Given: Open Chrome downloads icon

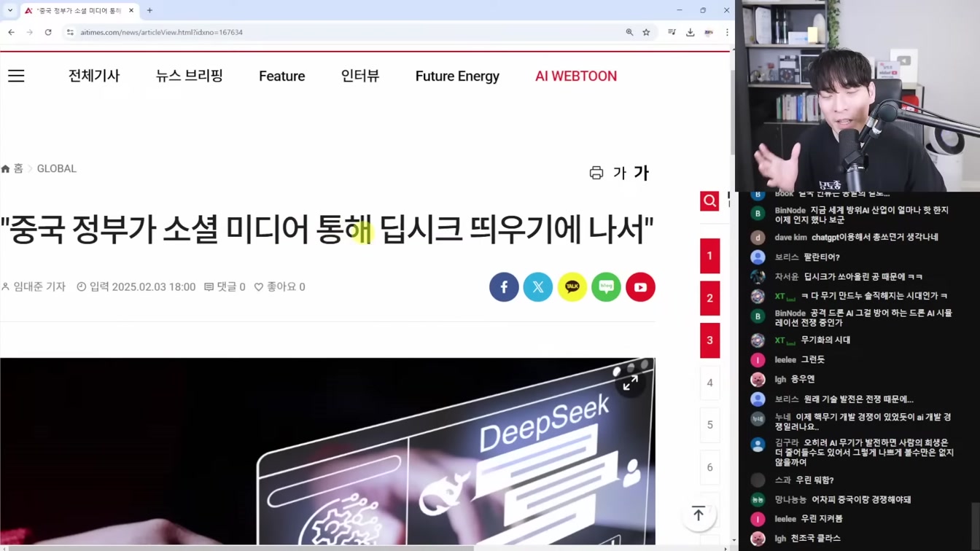Looking at the screenshot, I should point(690,32).
